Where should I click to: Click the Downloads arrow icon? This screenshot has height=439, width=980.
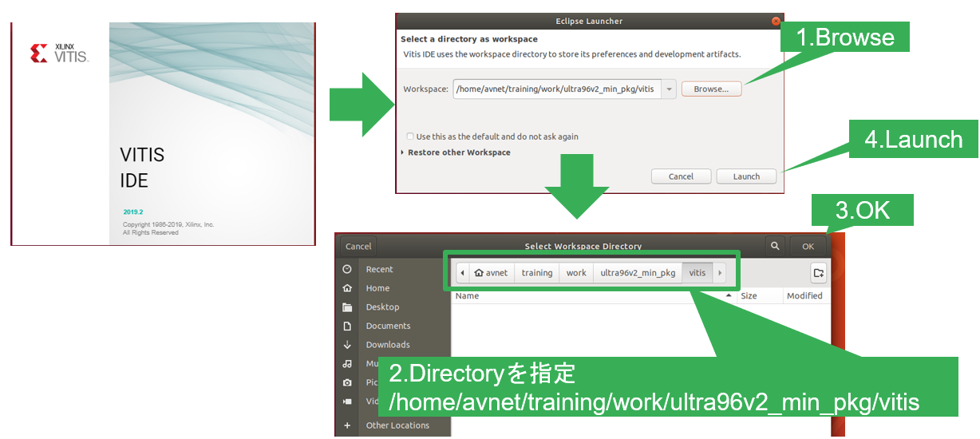click(x=347, y=345)
